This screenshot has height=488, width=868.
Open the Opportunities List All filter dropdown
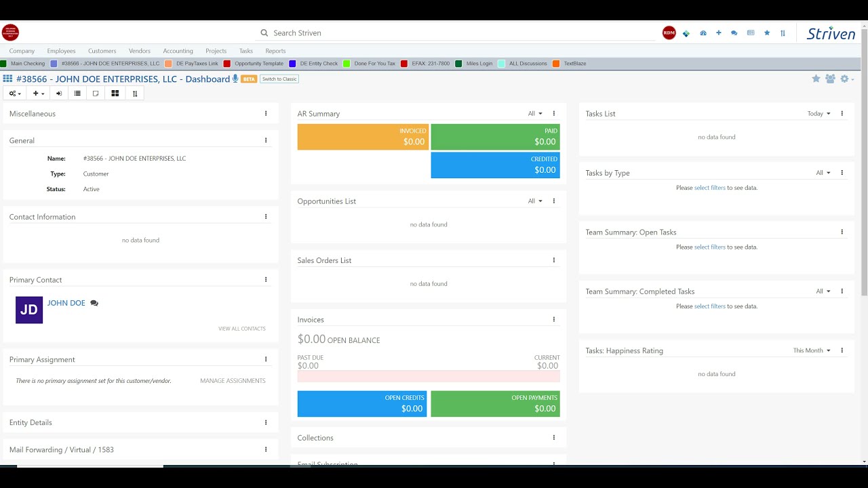tap(535, 201)
